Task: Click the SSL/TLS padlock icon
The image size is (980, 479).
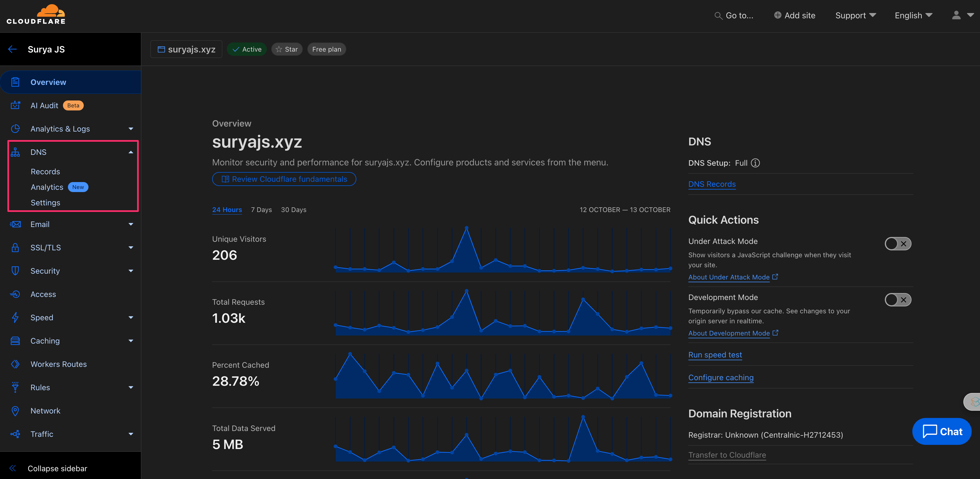Action: pos(15,248)
